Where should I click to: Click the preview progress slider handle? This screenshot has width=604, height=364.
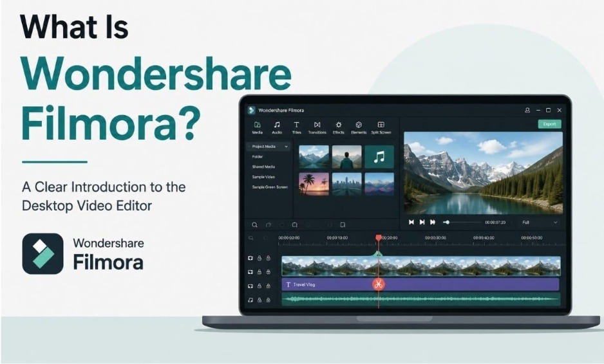point(448,222)
